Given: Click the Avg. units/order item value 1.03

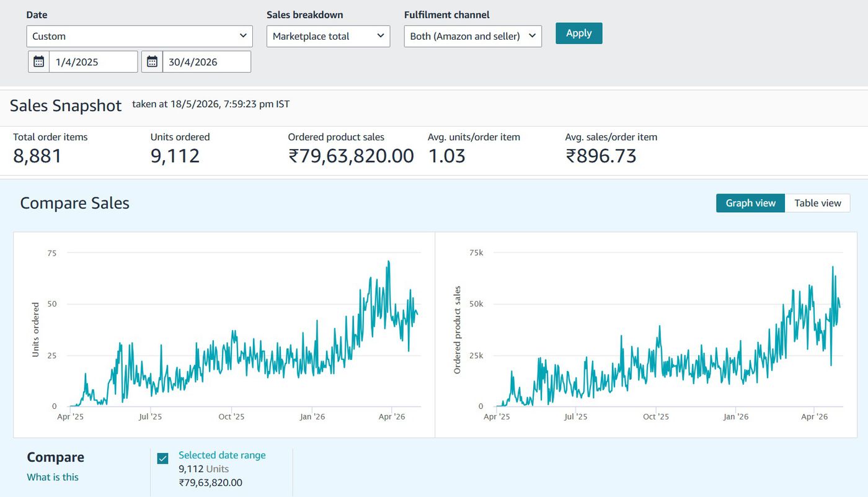Looking at the screenshot, I should point(446,156).
